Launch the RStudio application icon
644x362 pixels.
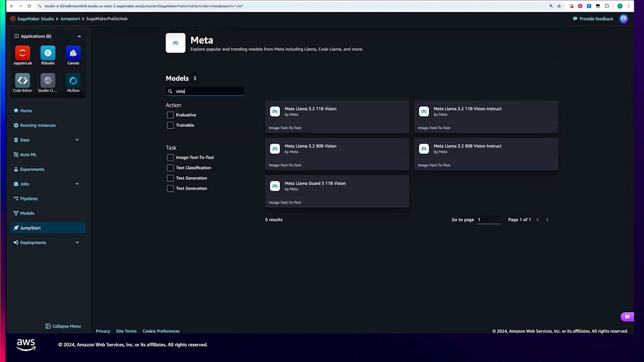click(x=48, y=53)
